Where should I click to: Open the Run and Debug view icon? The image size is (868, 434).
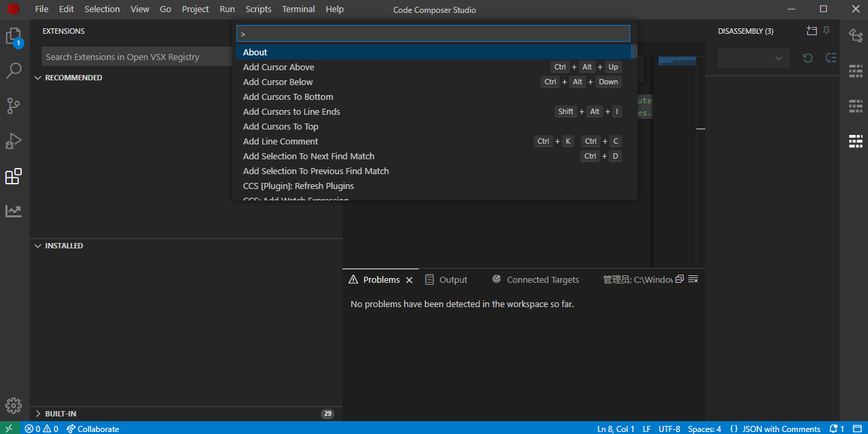coord(14,141)
